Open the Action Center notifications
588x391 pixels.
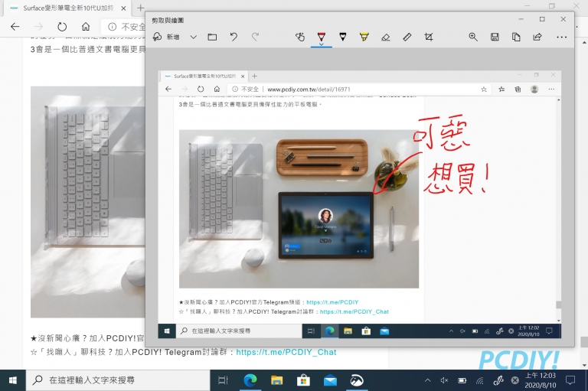coord(570,380)
